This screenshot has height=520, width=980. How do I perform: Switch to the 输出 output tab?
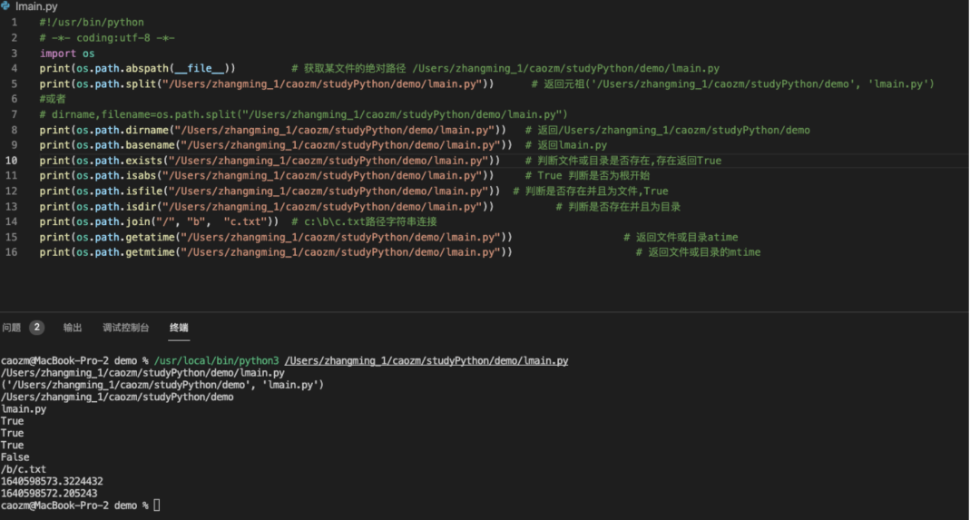tap(73, 328)
